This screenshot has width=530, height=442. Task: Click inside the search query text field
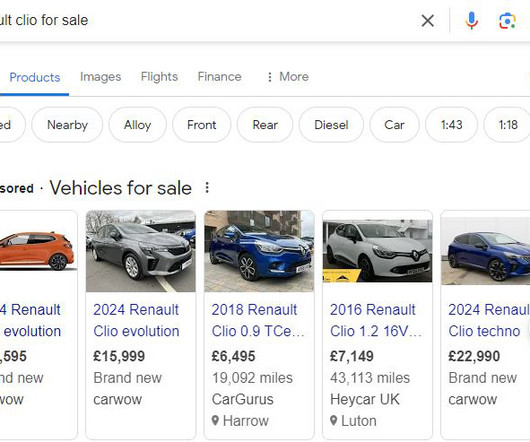point(203,21)
